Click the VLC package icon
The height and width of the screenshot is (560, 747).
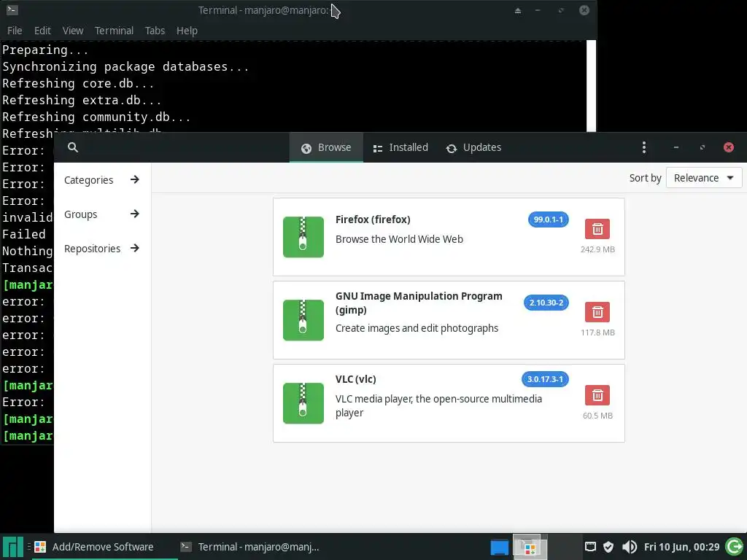point(303,403)
